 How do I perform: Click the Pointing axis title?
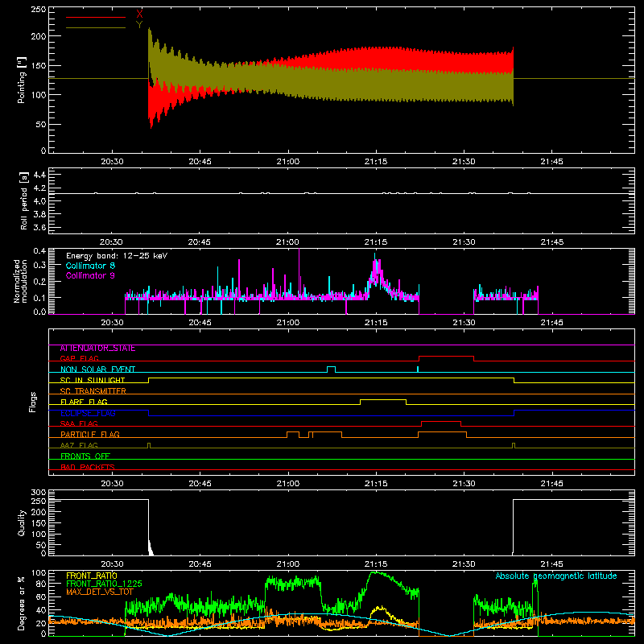(22, 79)
